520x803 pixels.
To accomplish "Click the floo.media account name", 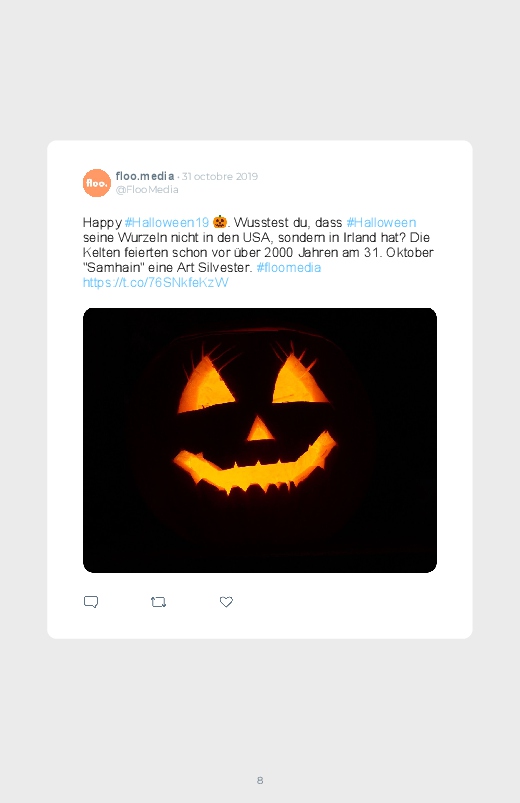I will [145, 176].
